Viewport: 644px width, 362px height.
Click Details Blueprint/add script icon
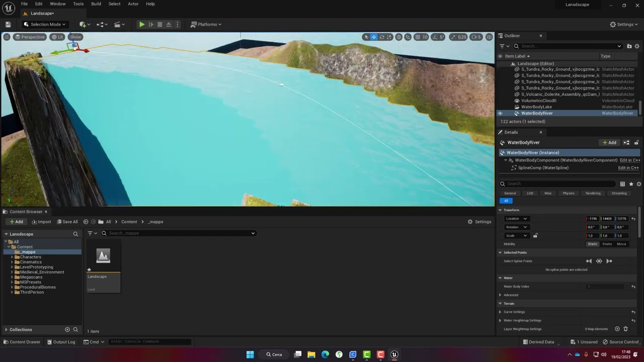pos(626,142)
